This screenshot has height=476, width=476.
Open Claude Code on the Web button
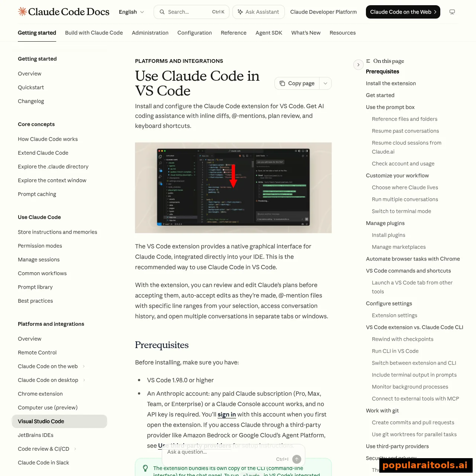click(403, 12)
